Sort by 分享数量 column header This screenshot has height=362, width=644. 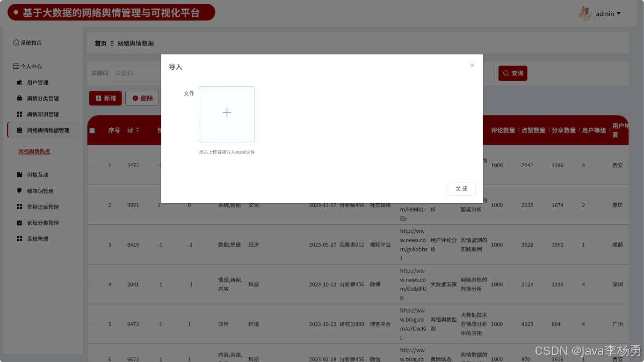[x=565, y=130]
